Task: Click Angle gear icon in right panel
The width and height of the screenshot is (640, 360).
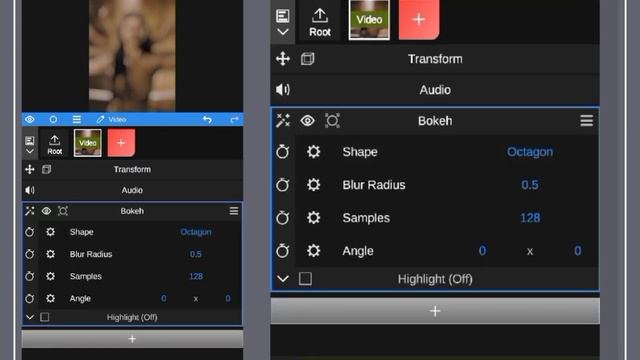Action: (x=313, y=251)
